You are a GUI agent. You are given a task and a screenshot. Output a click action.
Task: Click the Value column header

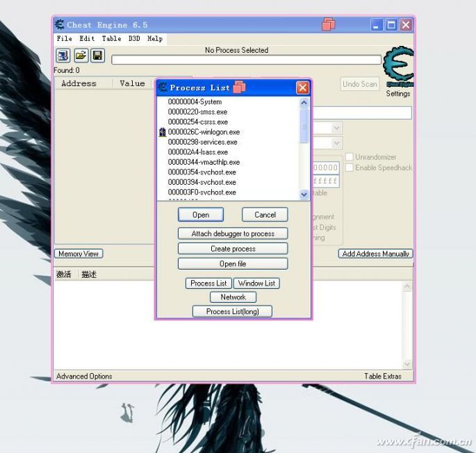click(x=132, y=83)
